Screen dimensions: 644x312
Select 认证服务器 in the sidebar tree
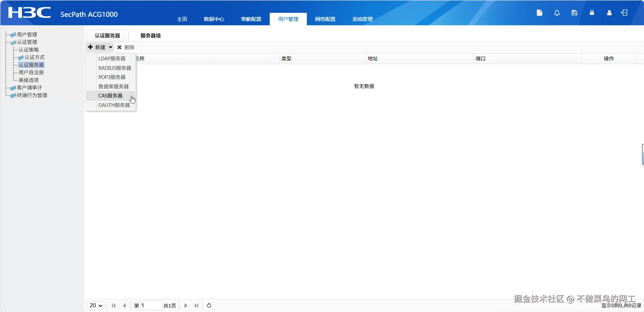[x=31, y=65]
